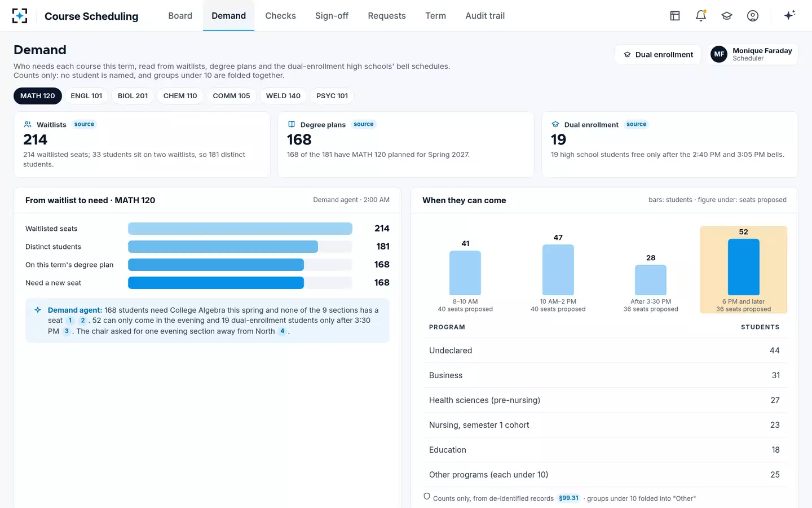Select the PSYC 101 course chip
This screenshot has width=812, height=508.
point(332,96)
